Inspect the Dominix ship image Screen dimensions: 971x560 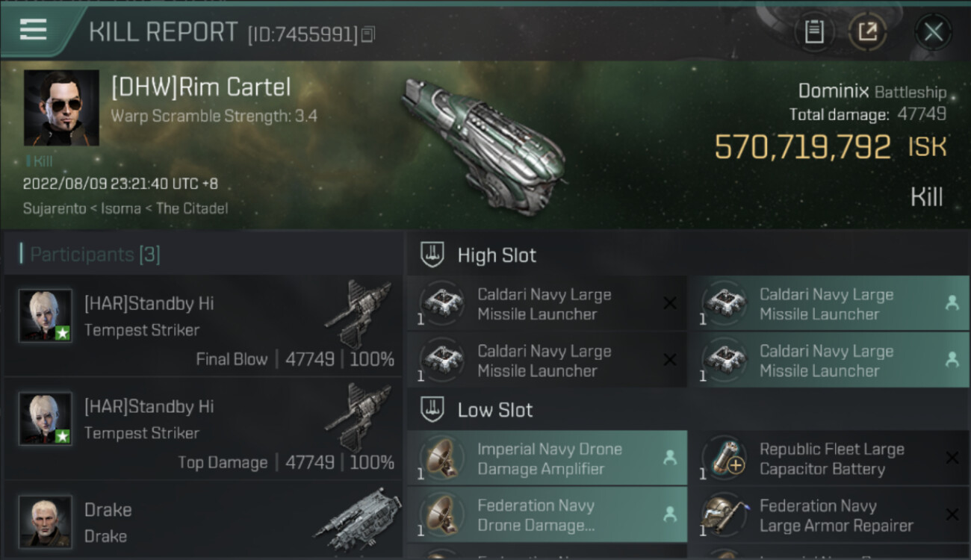(x=484, y=146)
